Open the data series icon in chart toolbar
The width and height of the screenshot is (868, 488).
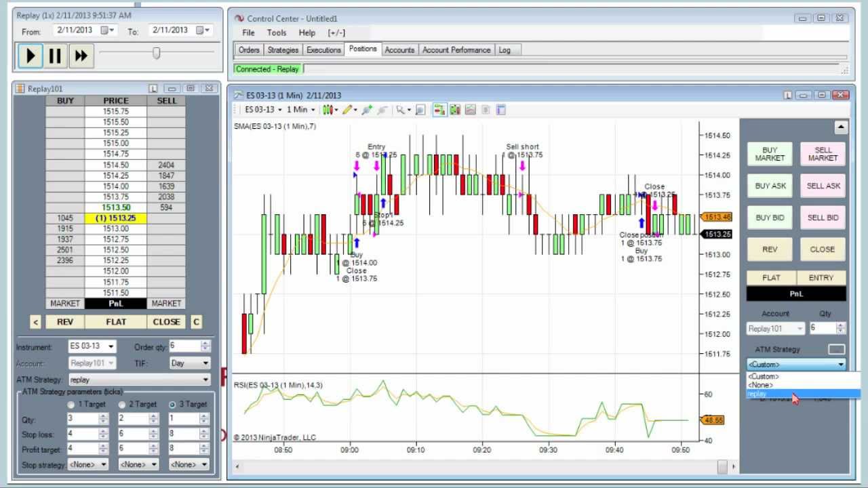pos(455,110)
